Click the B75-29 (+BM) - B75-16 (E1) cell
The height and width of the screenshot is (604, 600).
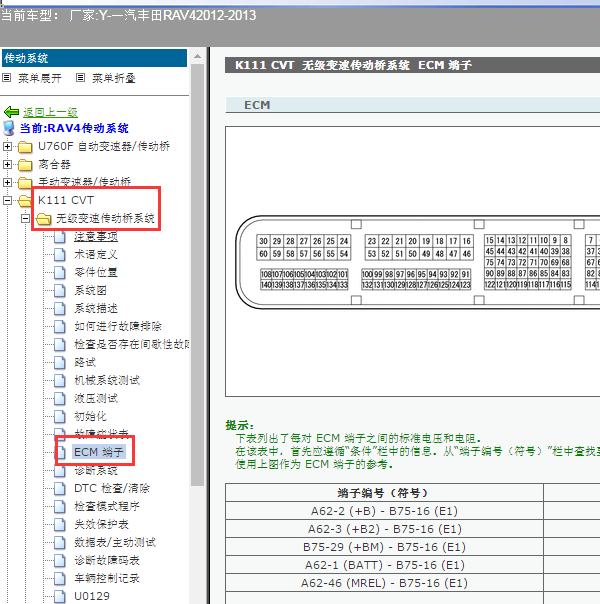coord(384,547)
